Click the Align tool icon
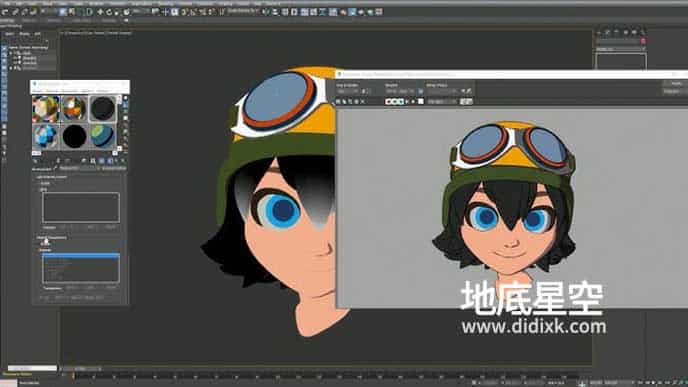The image size is (688, 387). 275,12
